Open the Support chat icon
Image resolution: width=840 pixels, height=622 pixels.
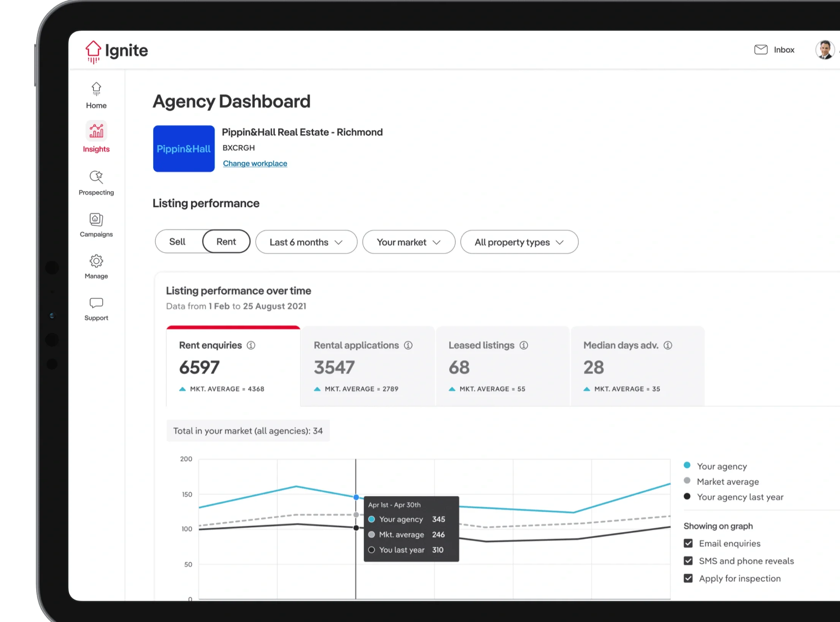pos(96,303)
